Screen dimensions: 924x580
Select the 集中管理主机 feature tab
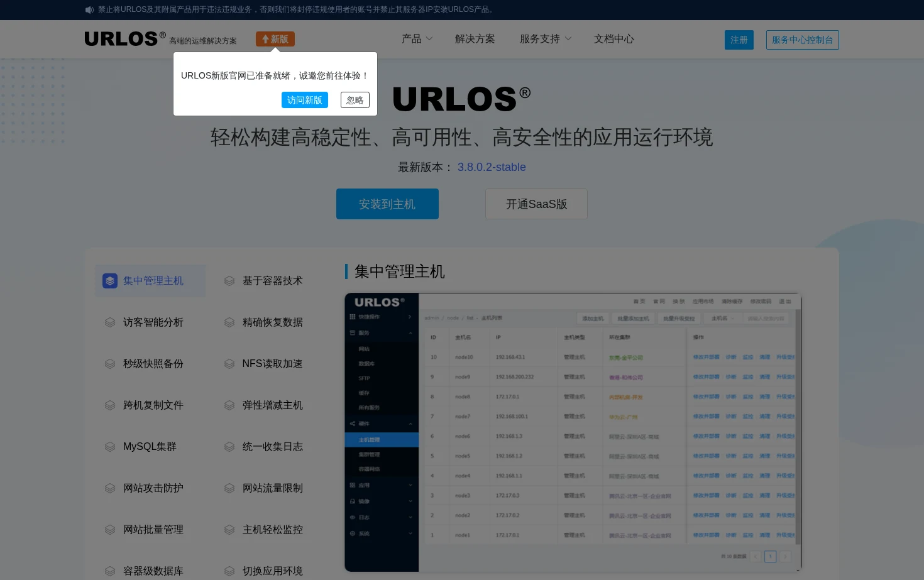(150, 281)
